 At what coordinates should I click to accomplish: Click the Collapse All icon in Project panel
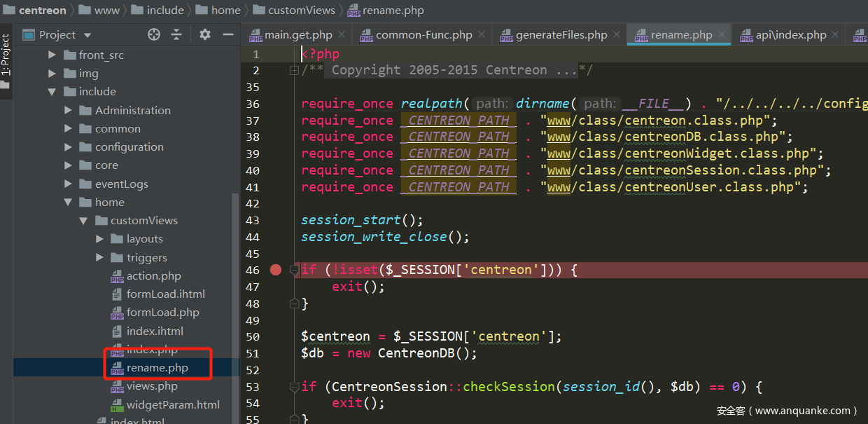tap(176, 34)
